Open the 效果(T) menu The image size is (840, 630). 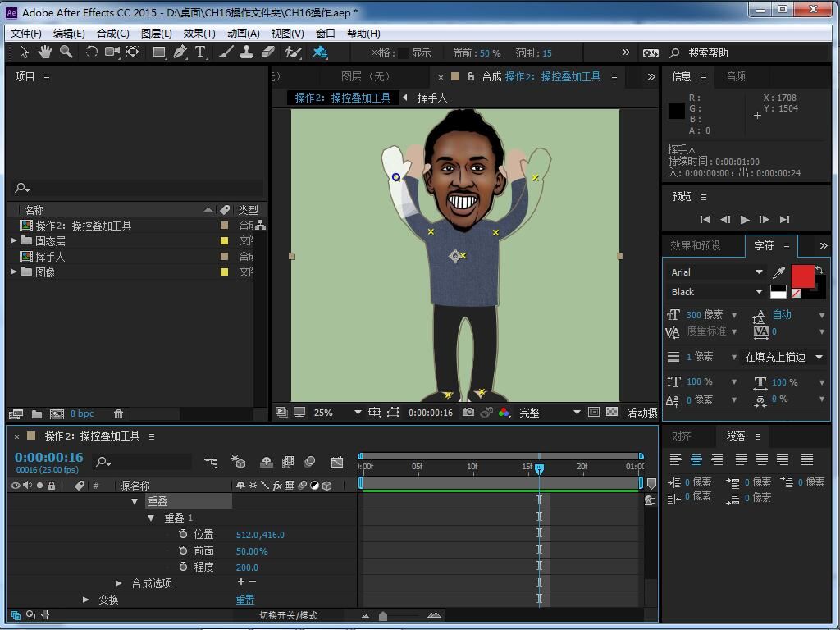199,33
